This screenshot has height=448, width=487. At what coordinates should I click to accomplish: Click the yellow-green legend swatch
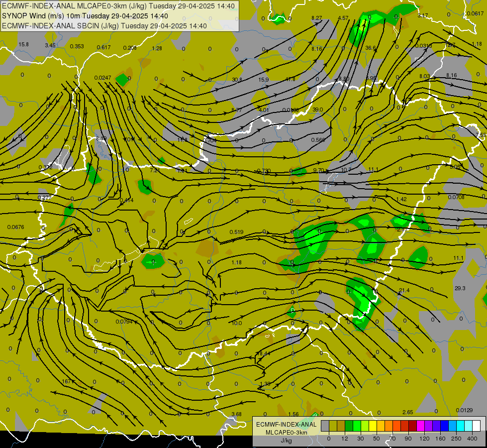[365, 426]
